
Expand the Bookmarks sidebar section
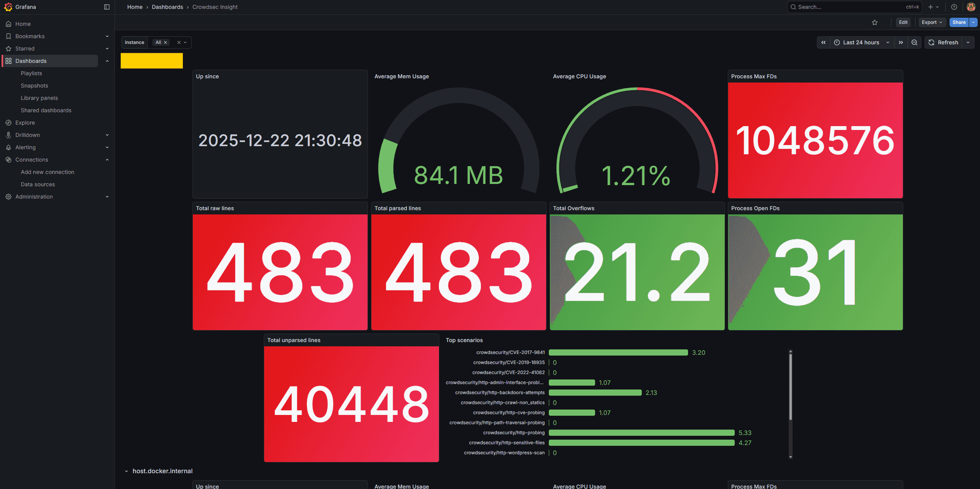click(107, 36)
